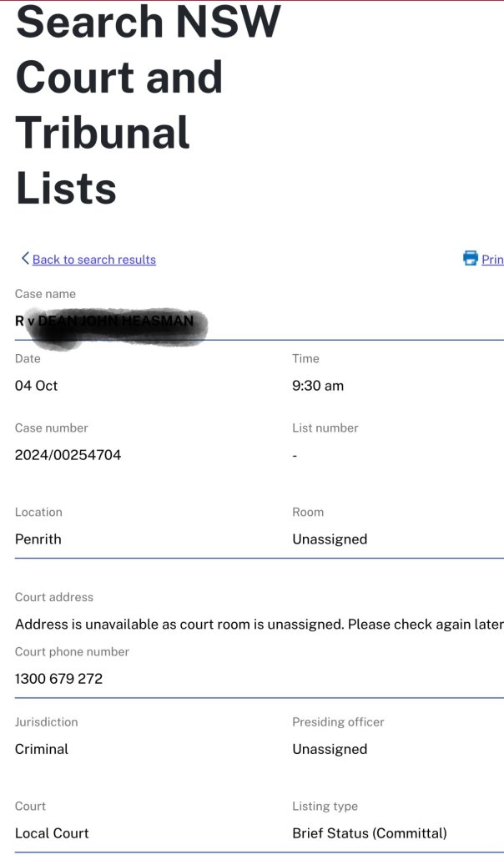Click the case number 2024/00254704

[68, 455]
